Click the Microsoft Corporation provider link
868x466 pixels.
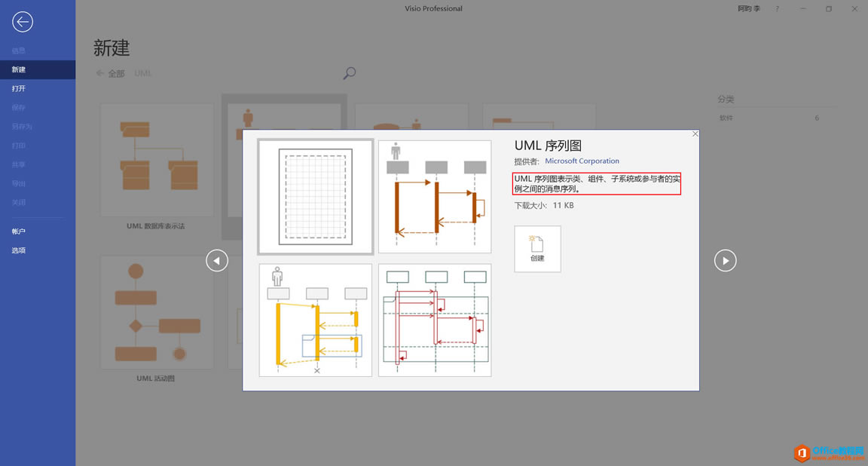point(582,161)
